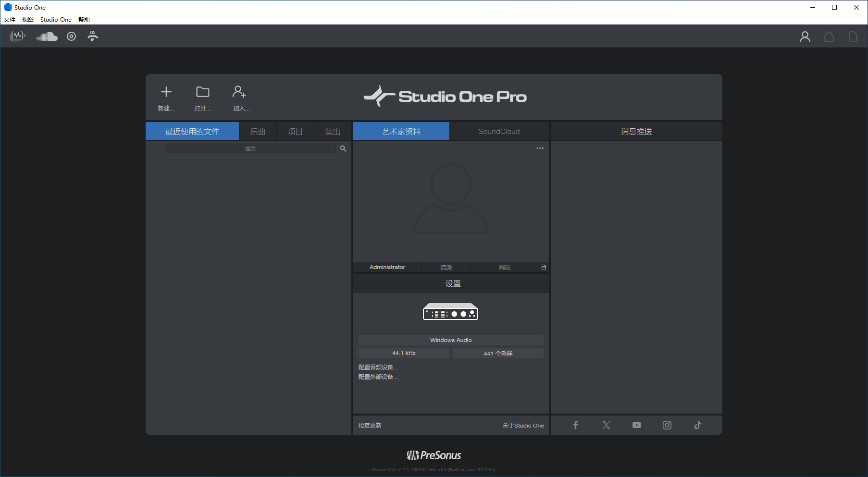Open the 帮助 (Help) menu

(84, 20)
